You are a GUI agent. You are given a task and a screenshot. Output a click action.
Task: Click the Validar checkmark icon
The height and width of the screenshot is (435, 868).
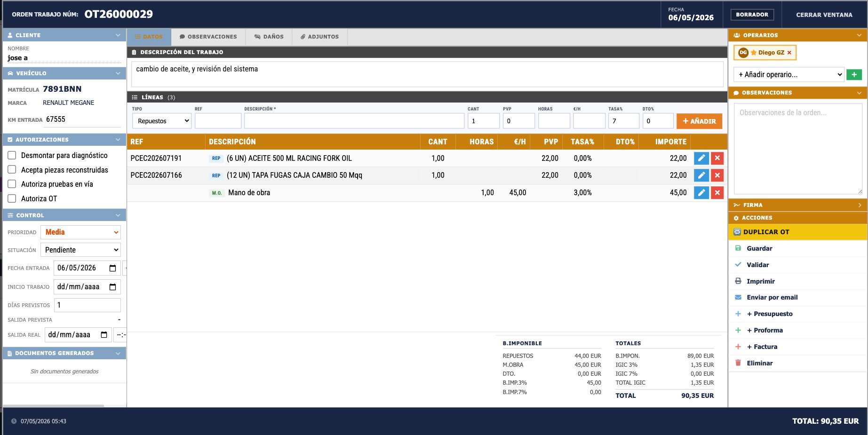(738, 265)
